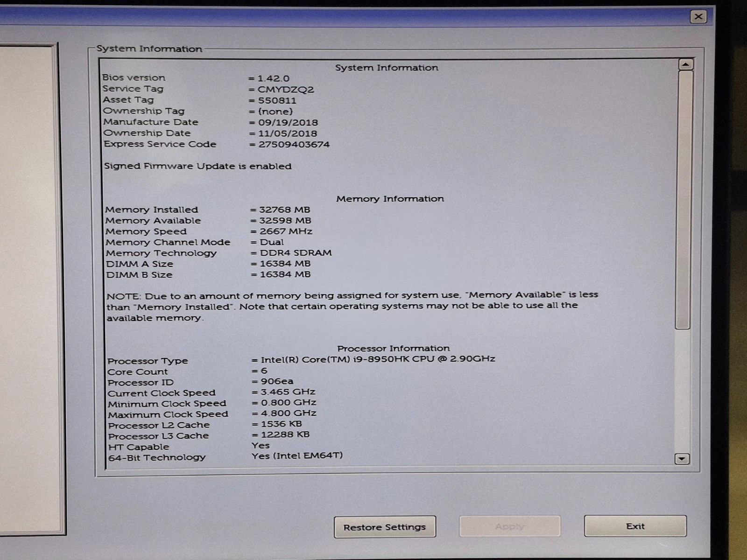Click the NOTE paragraph about memory available
Screen dimensions: 747x560
352,307
